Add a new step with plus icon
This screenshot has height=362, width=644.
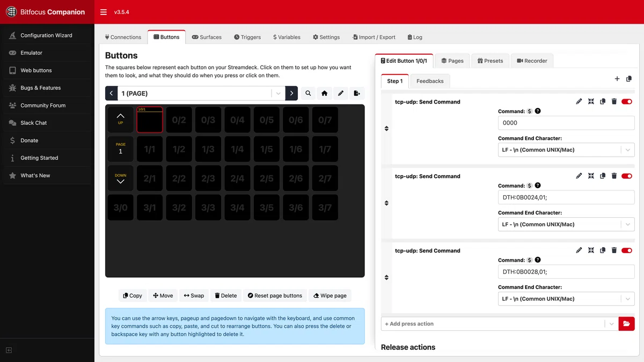click(617, 79)
